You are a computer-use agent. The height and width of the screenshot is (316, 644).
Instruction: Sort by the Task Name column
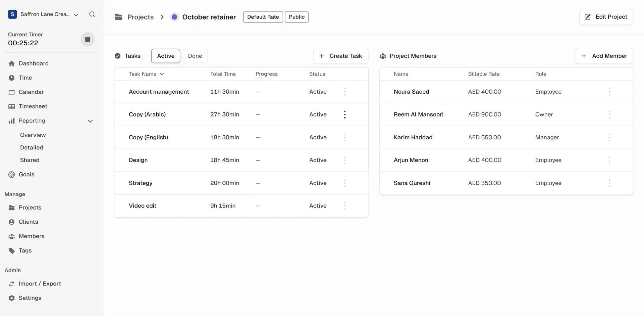click(x=146, y=74)
